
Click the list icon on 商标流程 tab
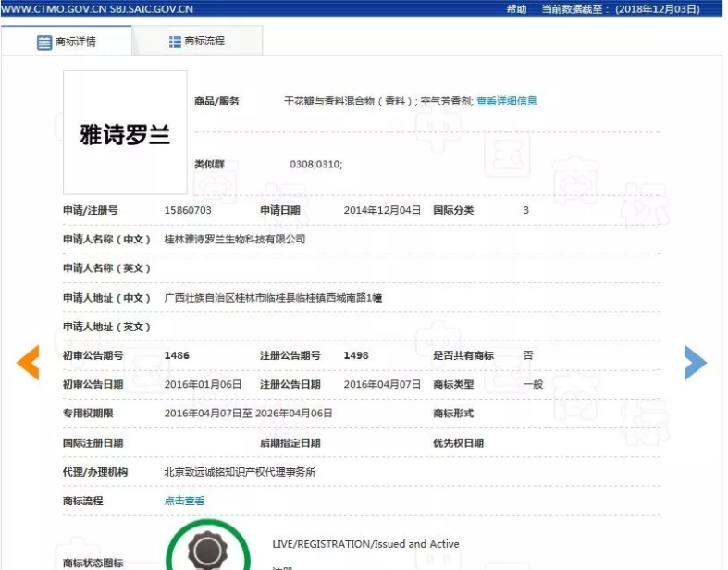[175, 42]
